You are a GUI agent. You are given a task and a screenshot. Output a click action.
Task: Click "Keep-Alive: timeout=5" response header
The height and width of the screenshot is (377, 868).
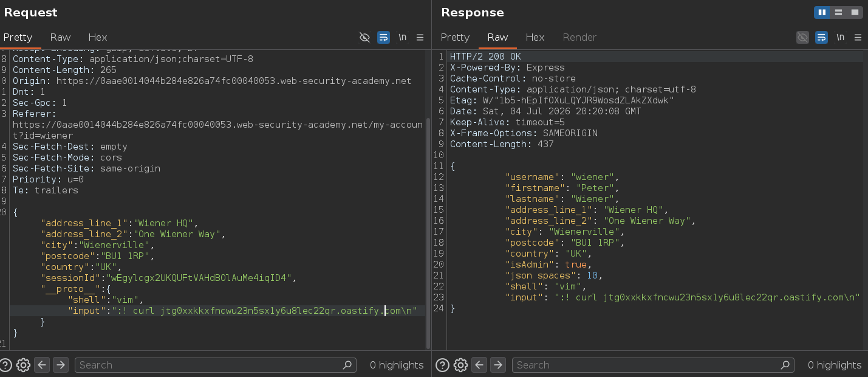tap(507, 122)
